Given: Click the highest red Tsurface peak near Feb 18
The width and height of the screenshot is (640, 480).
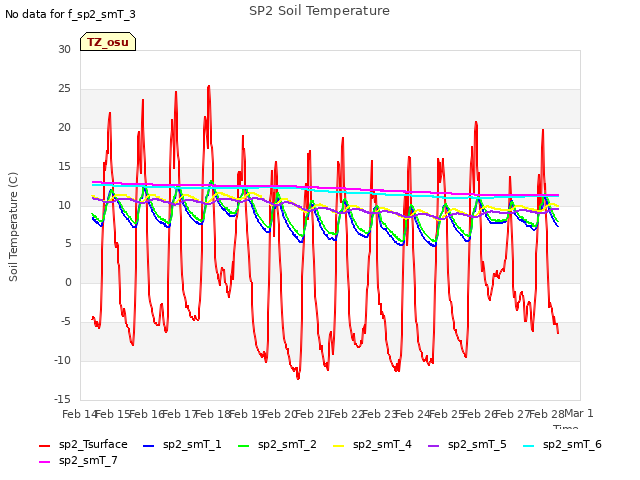Looking at the screenshot, I should point(209,86).
